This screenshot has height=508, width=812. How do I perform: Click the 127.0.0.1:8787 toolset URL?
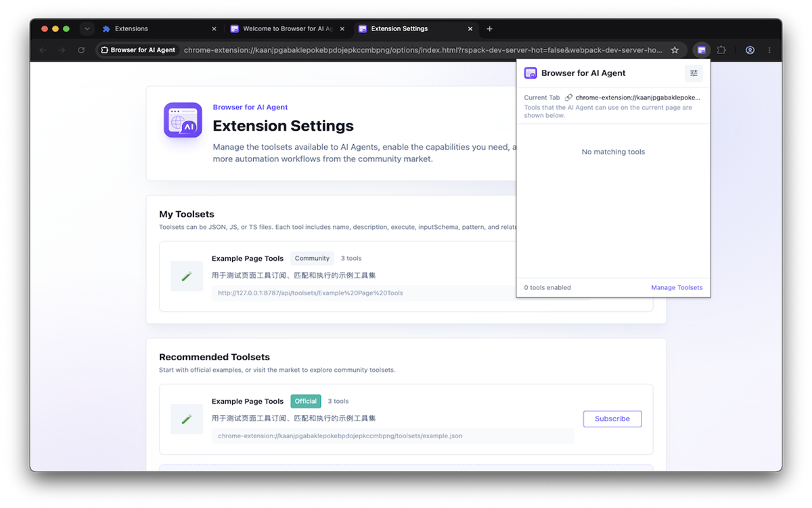tap(311, 293)
